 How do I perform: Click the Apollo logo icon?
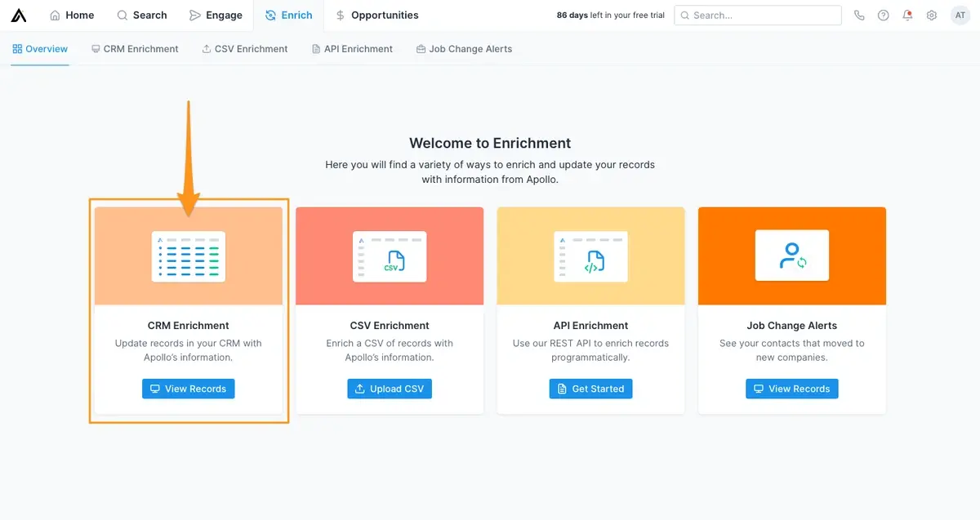click(19, 16)
